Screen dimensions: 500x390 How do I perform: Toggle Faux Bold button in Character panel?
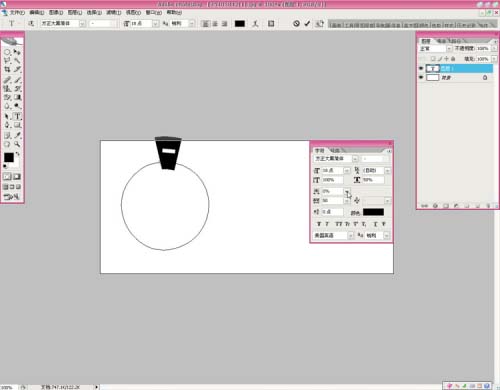coord(319,224)
